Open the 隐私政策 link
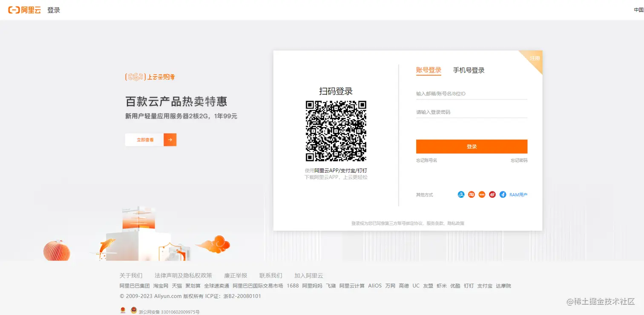The image size is (644, 315). pyautogui.click(x=456, y=223)
